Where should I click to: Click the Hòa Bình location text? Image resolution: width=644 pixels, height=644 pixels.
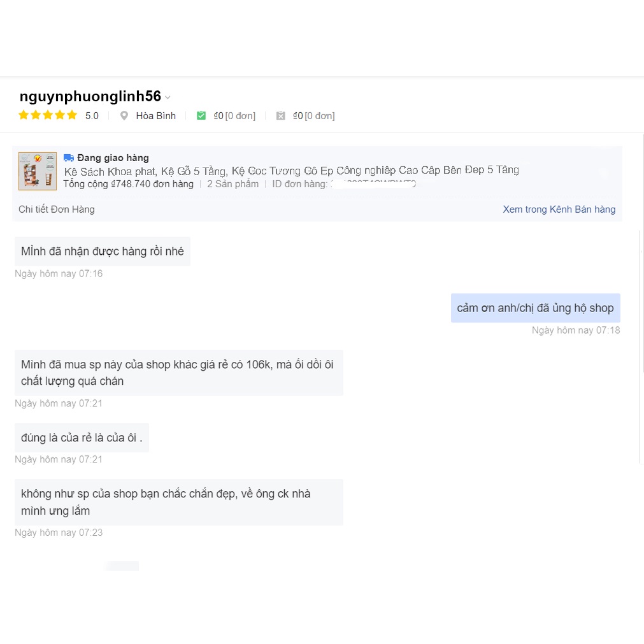155,116
